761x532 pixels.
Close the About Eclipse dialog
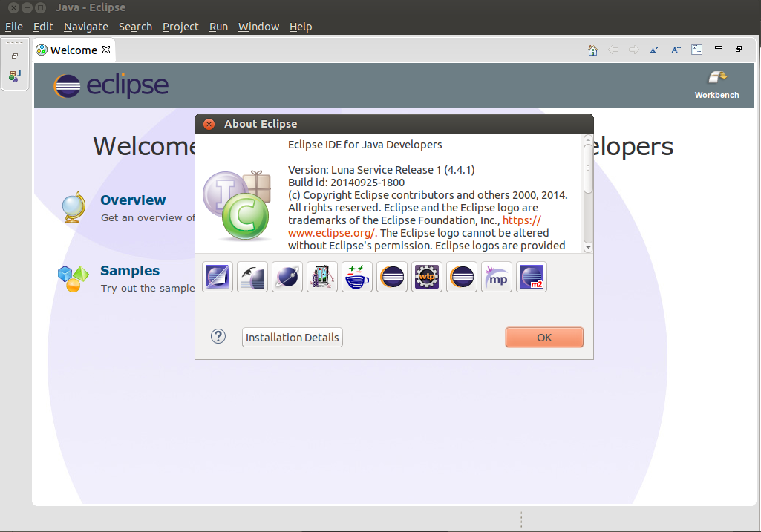click(x=209, y=124)
